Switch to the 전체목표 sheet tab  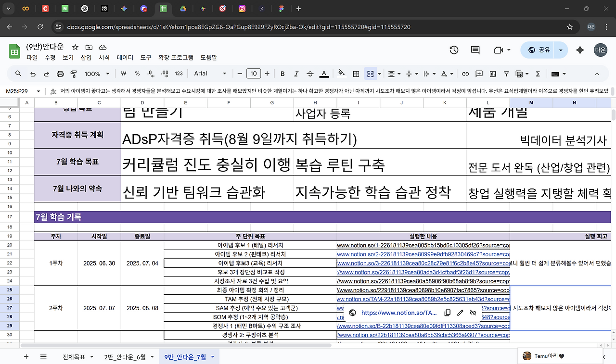click(75, 357)
